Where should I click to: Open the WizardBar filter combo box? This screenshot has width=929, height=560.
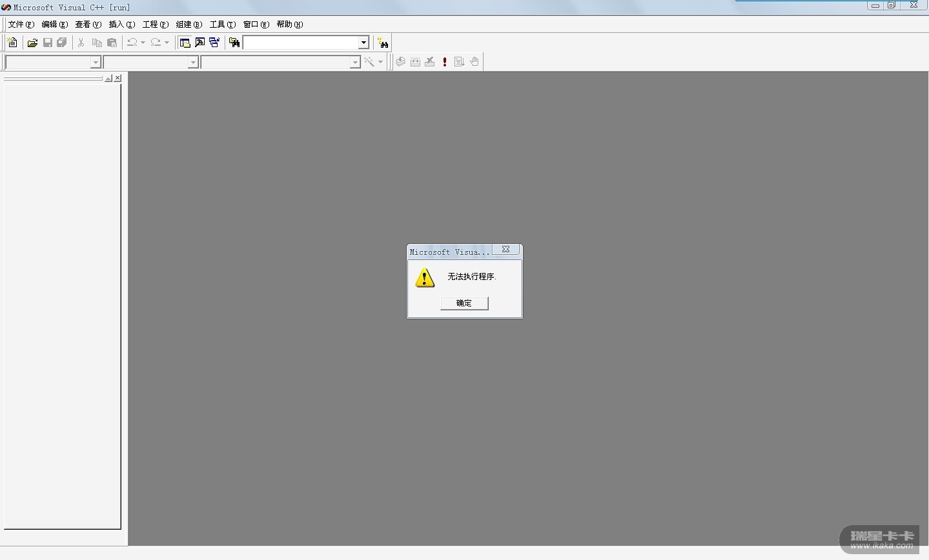coord(150,62)
